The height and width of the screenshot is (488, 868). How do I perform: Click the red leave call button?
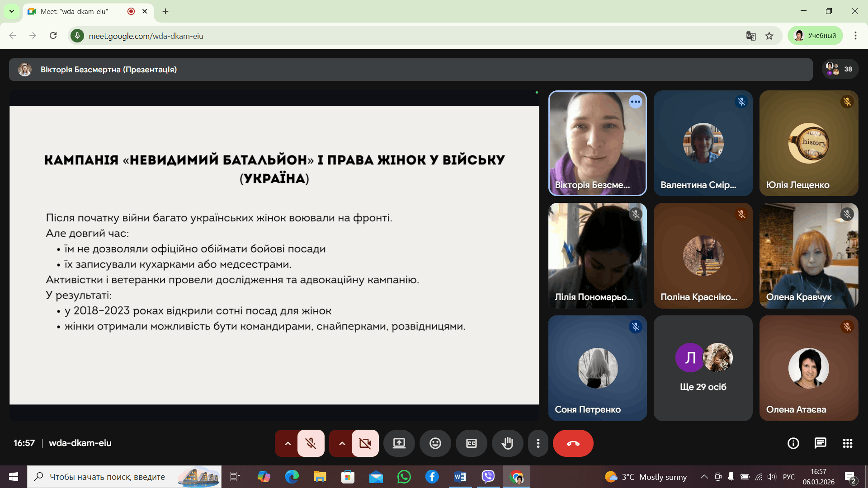(x=573, y=443)
